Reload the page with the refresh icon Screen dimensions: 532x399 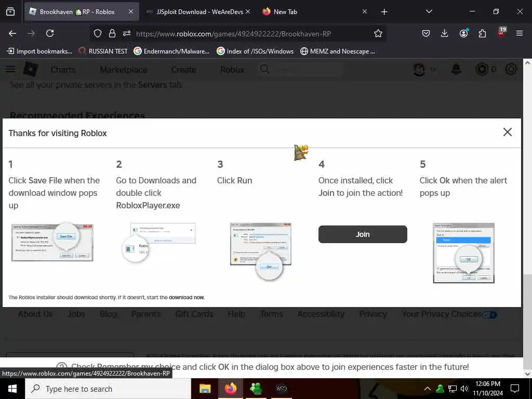(x=50, y=33)
